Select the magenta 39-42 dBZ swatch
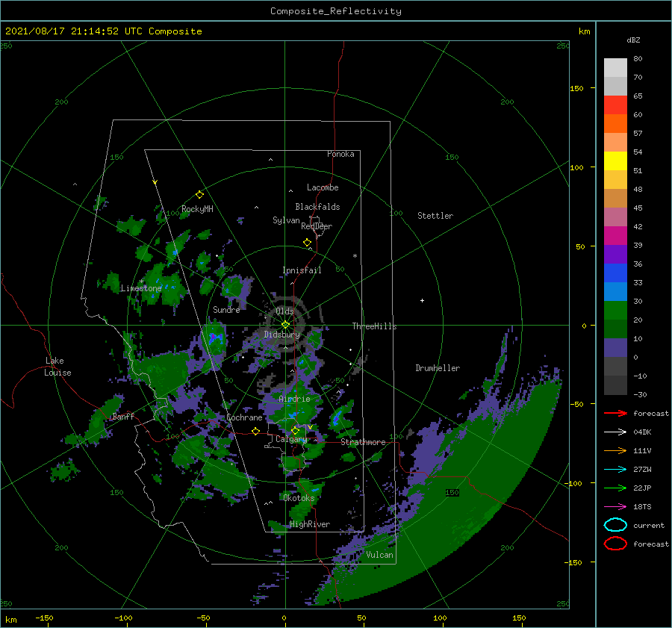The height and width of the screenshot is (628, 672). click(615, 235)
